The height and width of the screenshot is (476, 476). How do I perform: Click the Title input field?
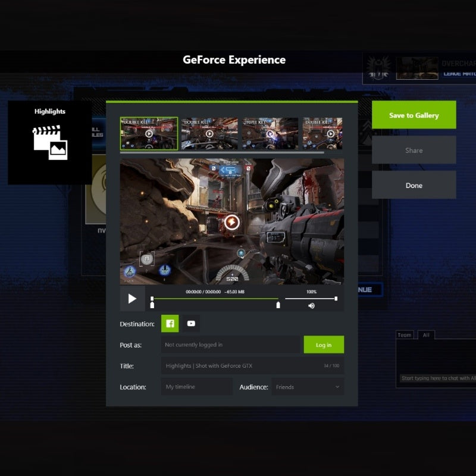(x=252, y=366)
